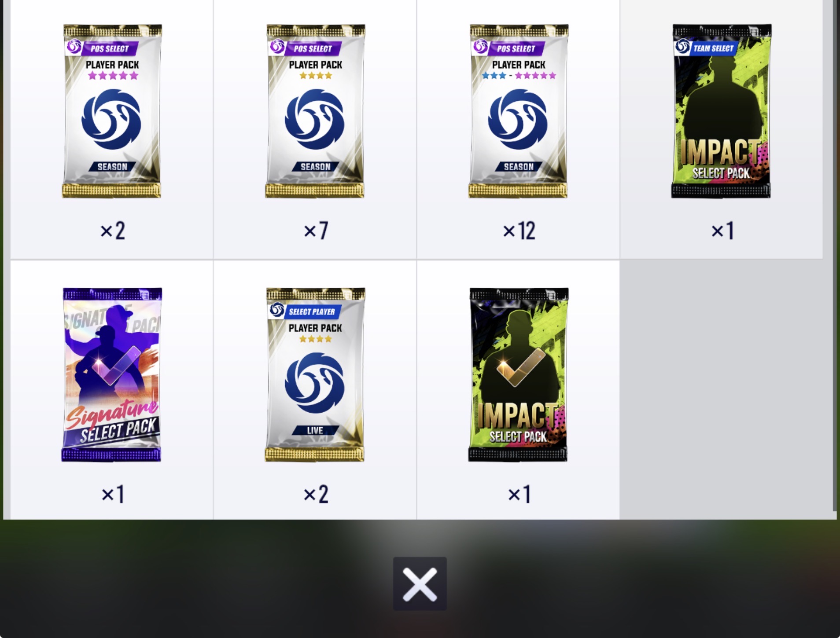
Task: Tap the SELECT PLAYER badge on Live pack
Action: click(x=305, y=311)
